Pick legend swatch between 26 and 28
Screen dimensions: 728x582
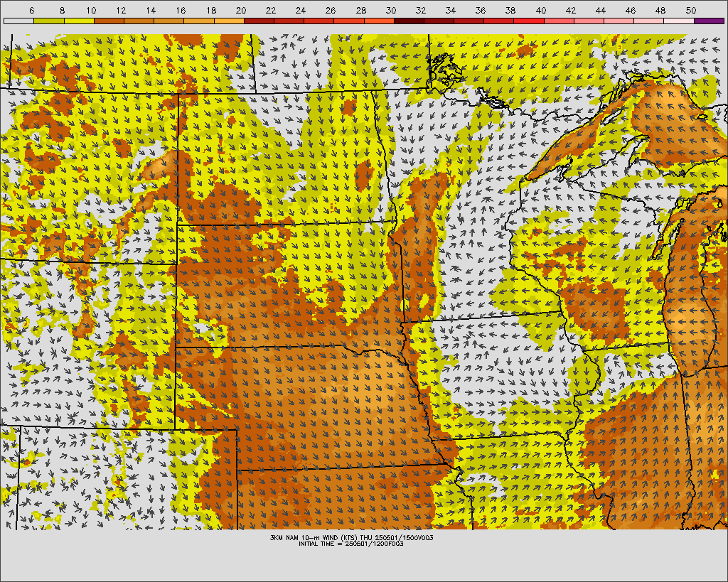click(349, 21)
